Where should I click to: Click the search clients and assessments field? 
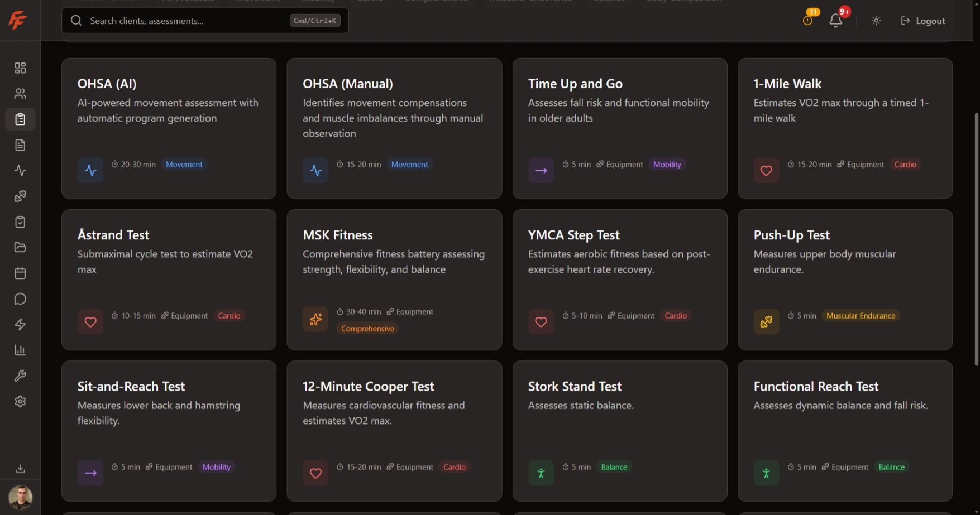pyautogui.click(x=204, y=21)
